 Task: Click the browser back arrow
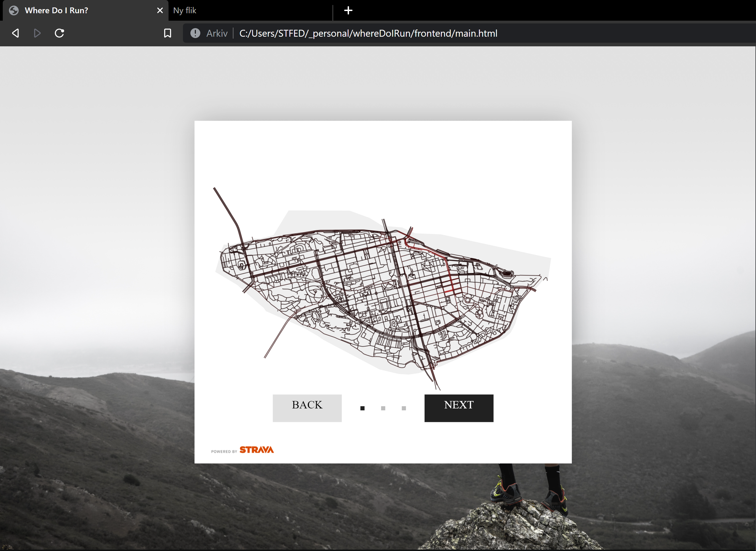coord(15,33)
